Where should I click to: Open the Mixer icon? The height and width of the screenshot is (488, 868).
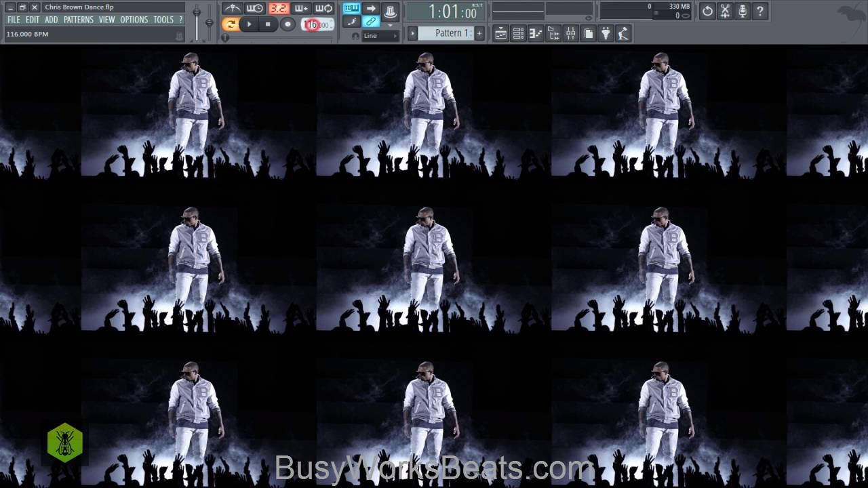pos(571,33)
